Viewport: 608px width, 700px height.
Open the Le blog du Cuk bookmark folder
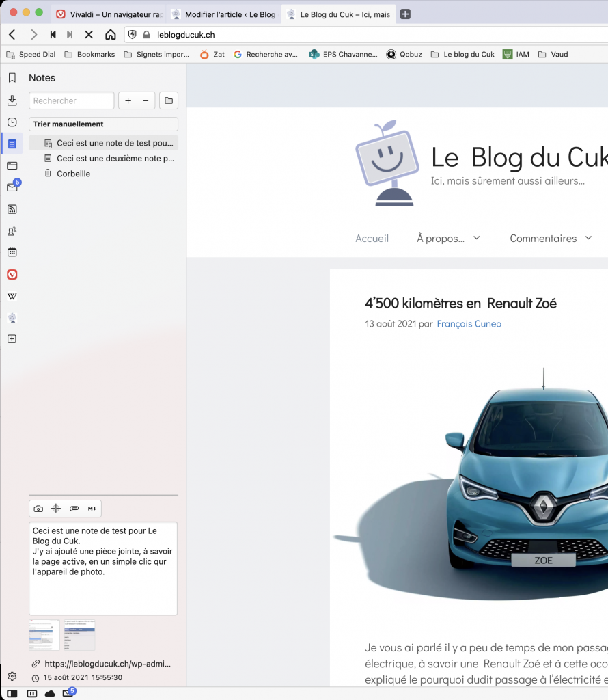click(462, 55)
